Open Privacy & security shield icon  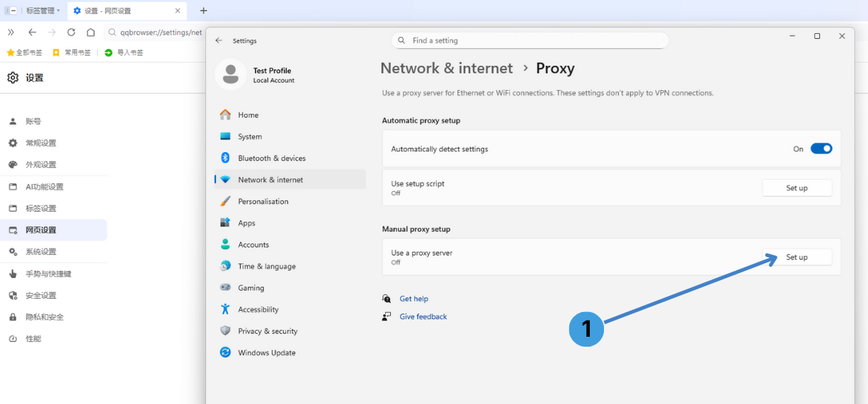(225, 330)
